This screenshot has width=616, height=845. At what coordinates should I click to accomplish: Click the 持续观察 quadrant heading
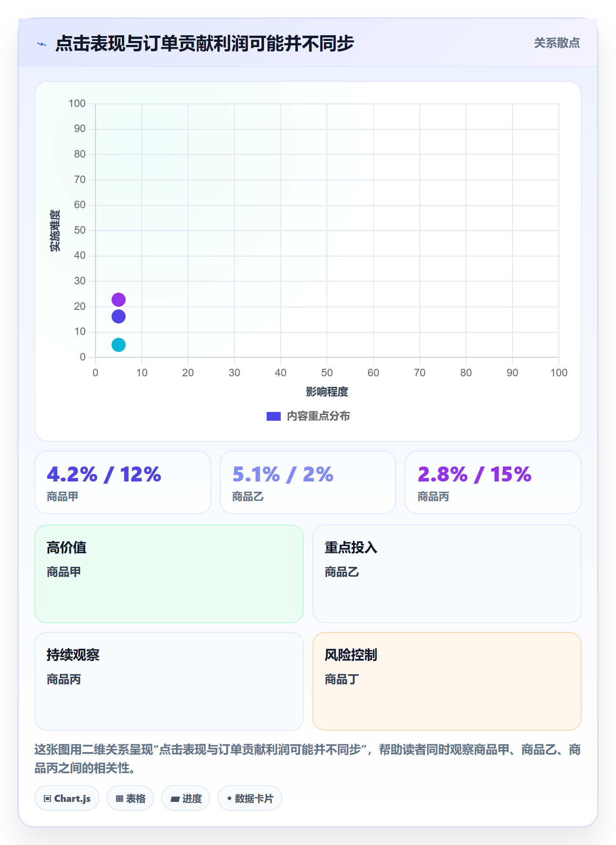click(73, 655)
